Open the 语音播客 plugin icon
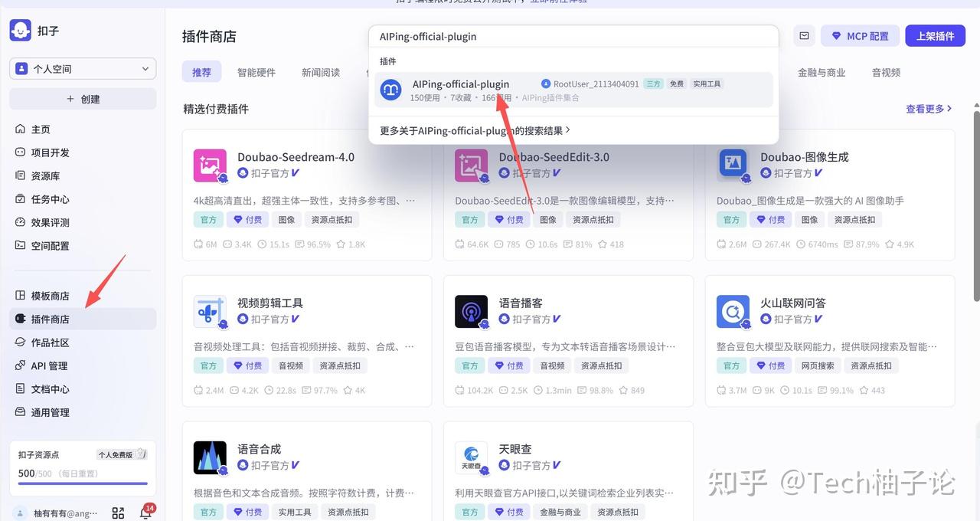 (472, 312)
